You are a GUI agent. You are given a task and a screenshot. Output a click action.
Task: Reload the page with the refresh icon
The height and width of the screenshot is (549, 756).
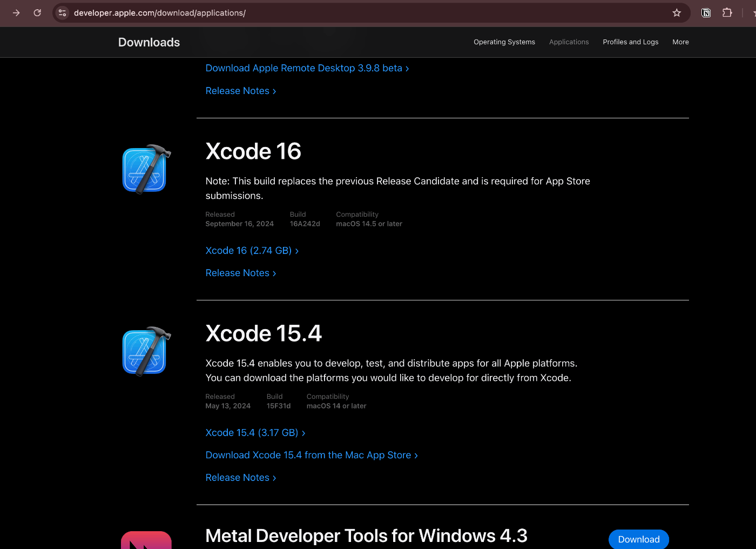click(x=37, y=13)
